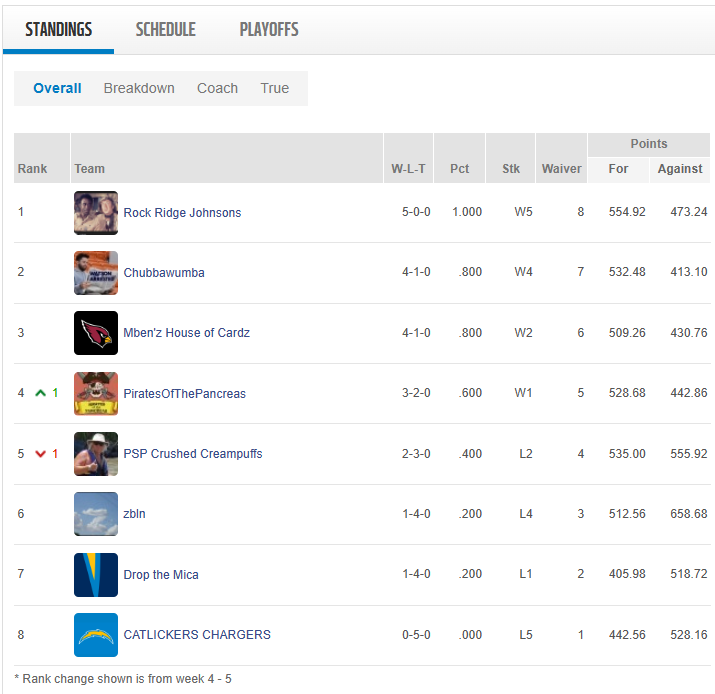Switch to the Schedule tab
Screen dimensions: 715x694
tap(166, 30)
